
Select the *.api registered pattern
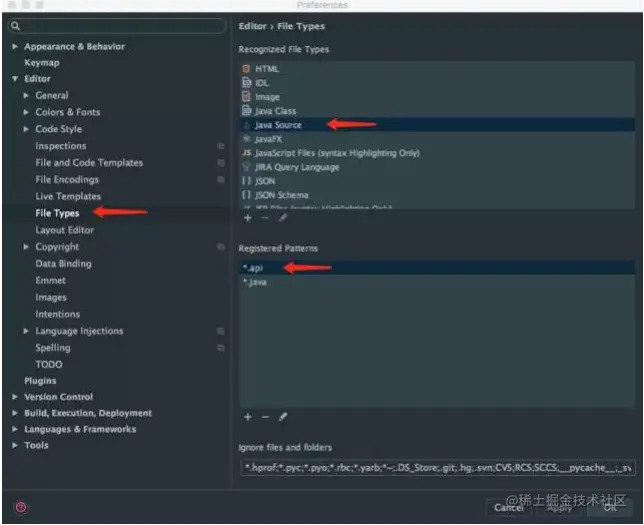point(437,268)
